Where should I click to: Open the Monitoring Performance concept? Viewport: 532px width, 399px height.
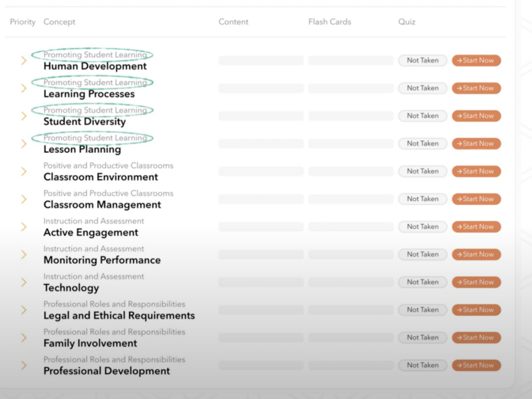point(102,260)
